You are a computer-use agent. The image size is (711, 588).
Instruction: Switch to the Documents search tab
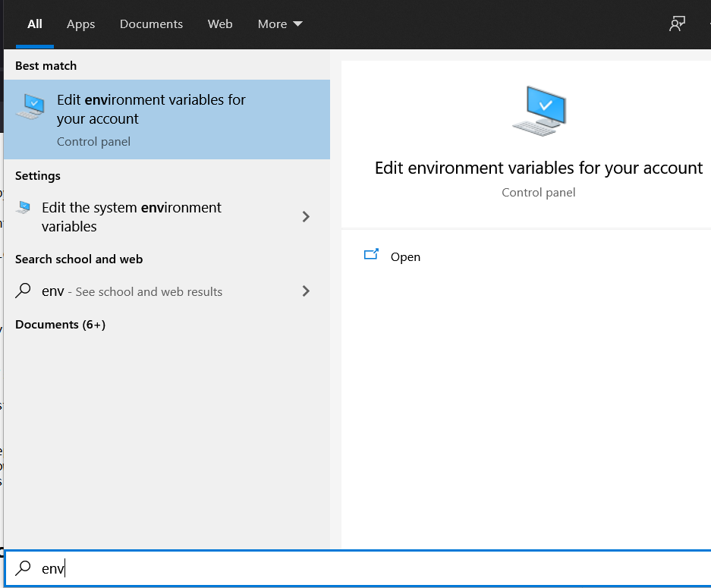151,24
